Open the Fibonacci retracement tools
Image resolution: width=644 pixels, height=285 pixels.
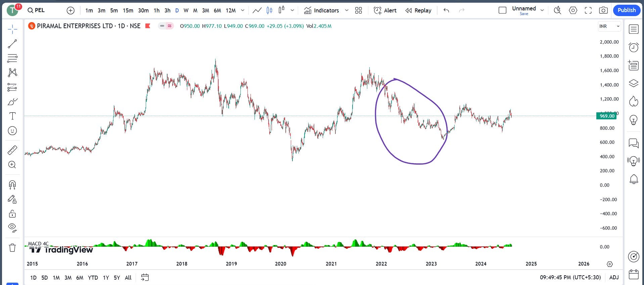[12, 58]
